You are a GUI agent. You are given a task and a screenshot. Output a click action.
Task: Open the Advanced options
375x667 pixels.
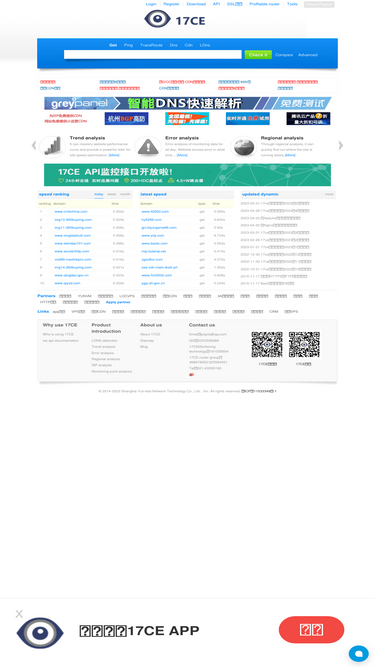(308, 55)
